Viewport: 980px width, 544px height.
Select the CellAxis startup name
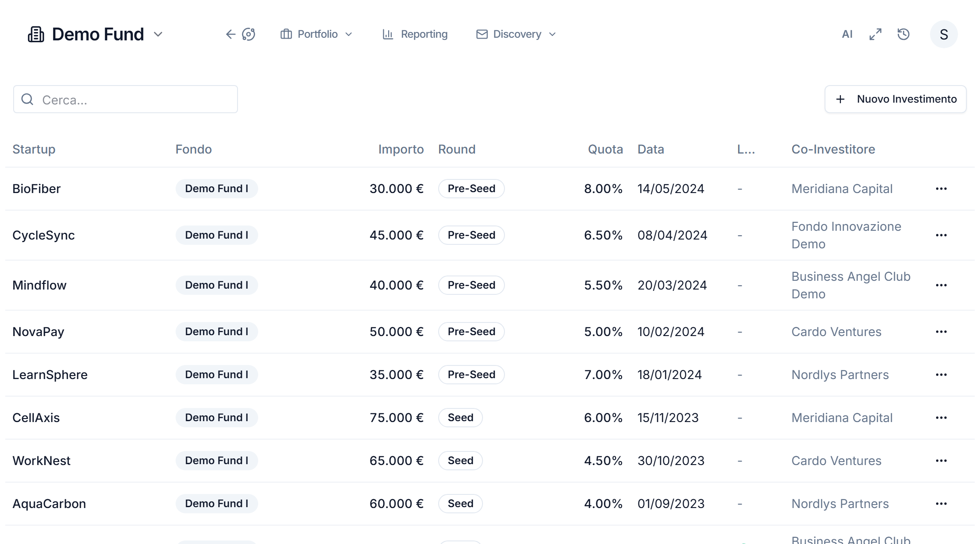[36, 418]
